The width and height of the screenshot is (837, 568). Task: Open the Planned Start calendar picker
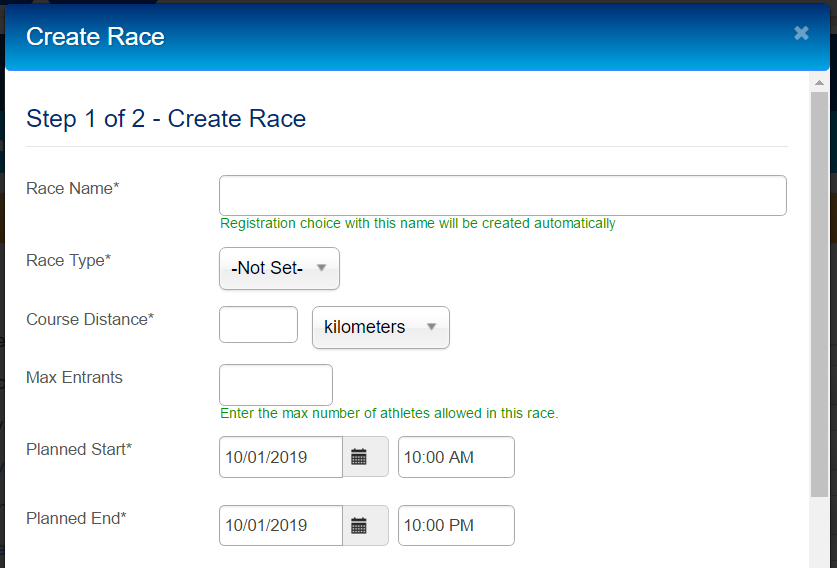click(x=360, y=457)
